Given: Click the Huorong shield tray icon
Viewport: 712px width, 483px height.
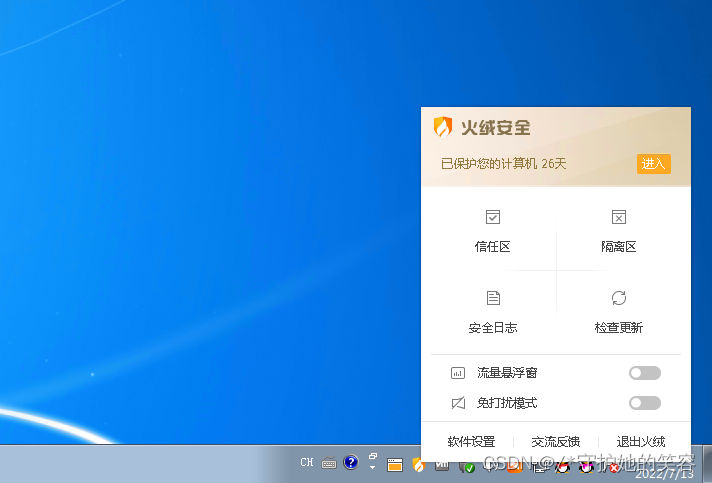Looking at the screenshot, I should point(418,464).
